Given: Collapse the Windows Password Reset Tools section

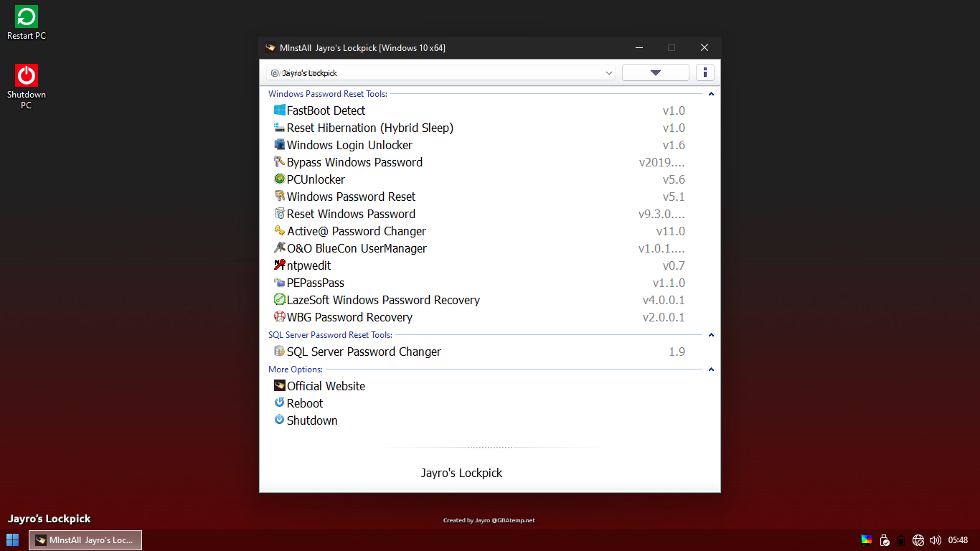Looking at the screenshot, I should point(711,94).
